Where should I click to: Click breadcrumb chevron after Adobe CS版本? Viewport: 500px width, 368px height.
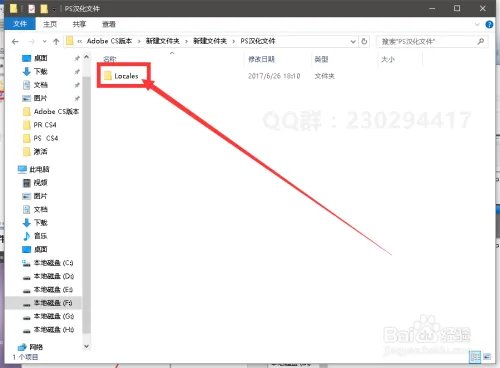(x=139, y=41)
